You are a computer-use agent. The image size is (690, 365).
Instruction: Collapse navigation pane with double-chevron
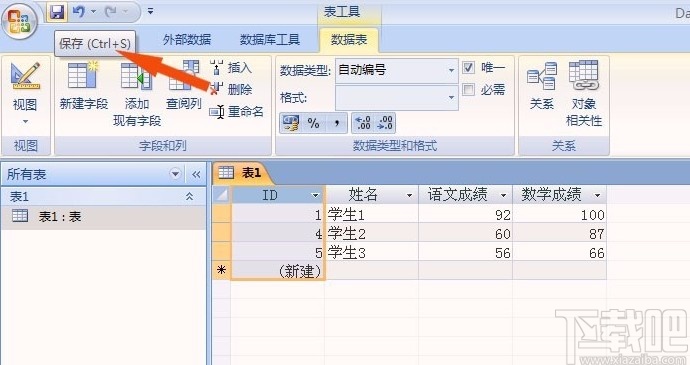tap(196, 174)
